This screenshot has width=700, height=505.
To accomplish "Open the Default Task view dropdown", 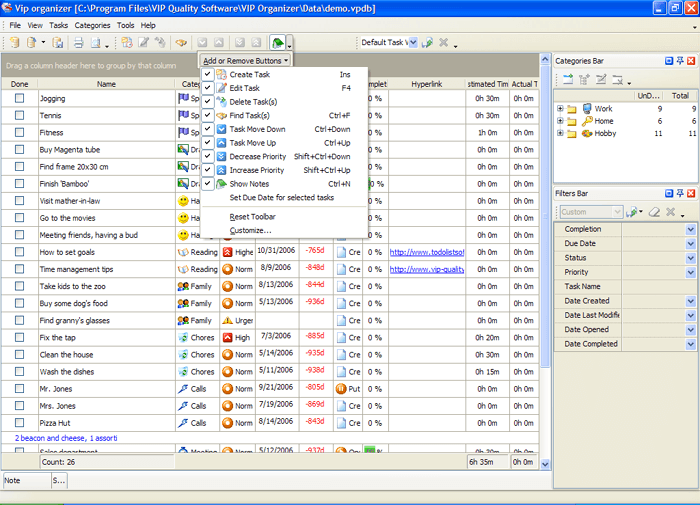I will pos(413,42).
